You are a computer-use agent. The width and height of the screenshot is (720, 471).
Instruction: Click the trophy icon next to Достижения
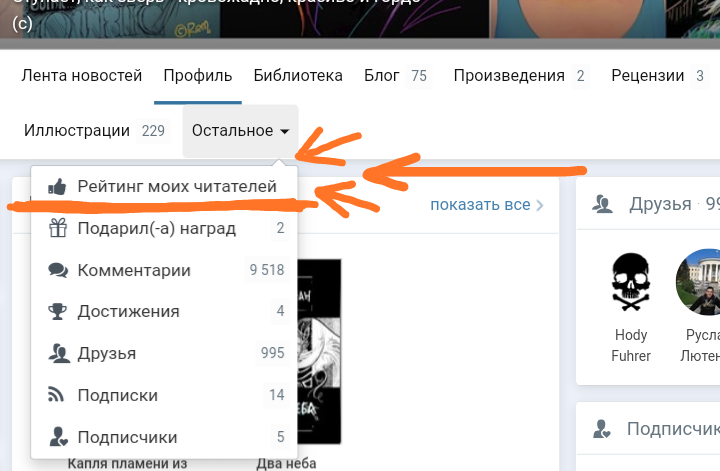tap(58, 312)
